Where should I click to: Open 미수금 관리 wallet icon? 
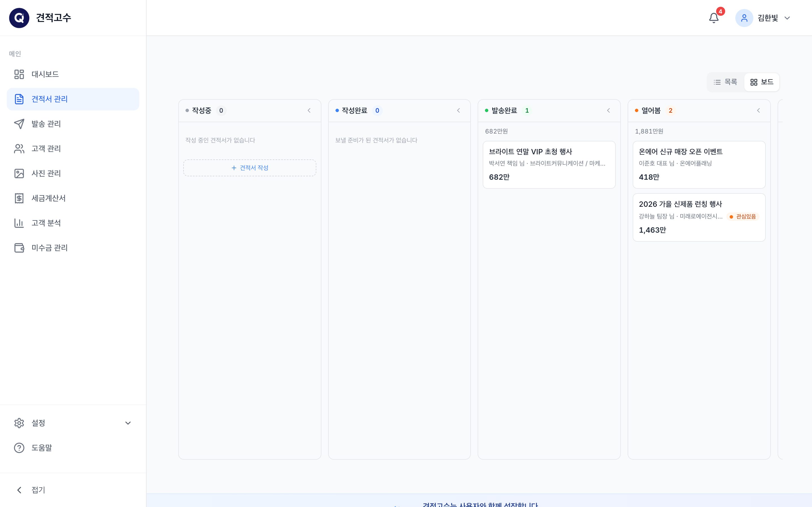(19, 248)
